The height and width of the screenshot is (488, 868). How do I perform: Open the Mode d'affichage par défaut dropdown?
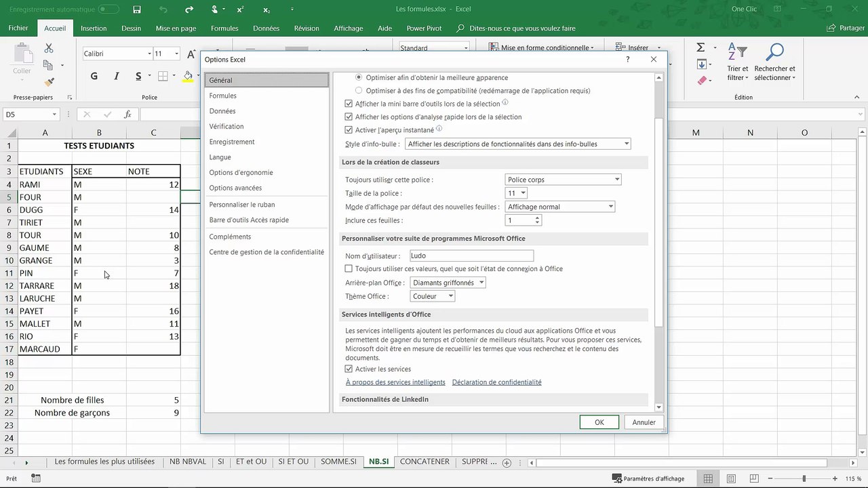[560, 207]
